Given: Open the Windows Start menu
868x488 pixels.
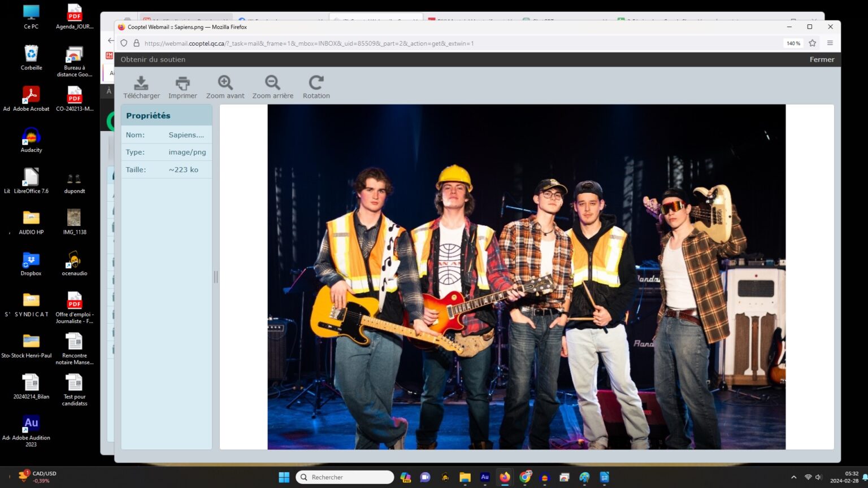Looking at the screenshot, I should pyautogui.click(x=284, y=477).
